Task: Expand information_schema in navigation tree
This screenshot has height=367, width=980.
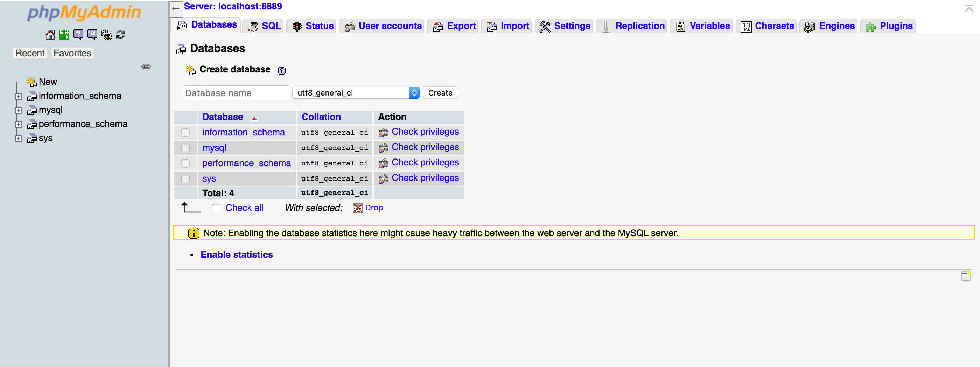Action: (18, 96)
